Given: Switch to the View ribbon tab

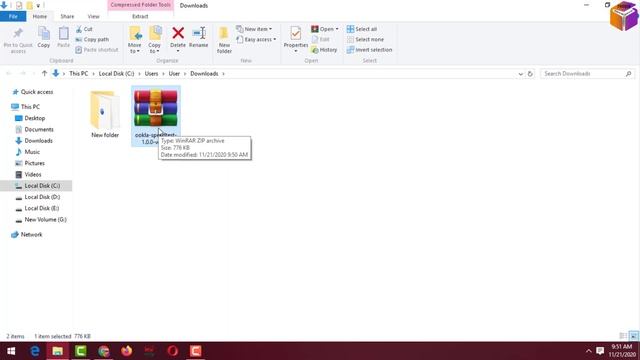Looking at the screenshot, I should (93, 16).
